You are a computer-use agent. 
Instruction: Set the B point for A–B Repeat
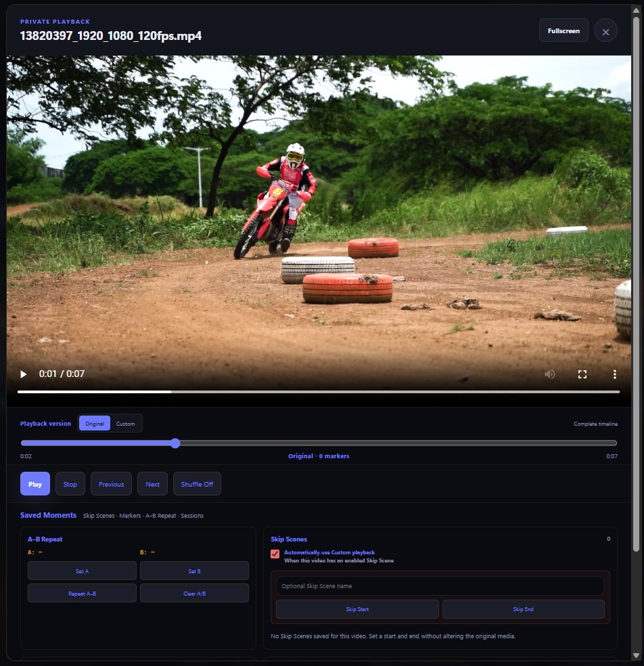[x=194, y=571]
